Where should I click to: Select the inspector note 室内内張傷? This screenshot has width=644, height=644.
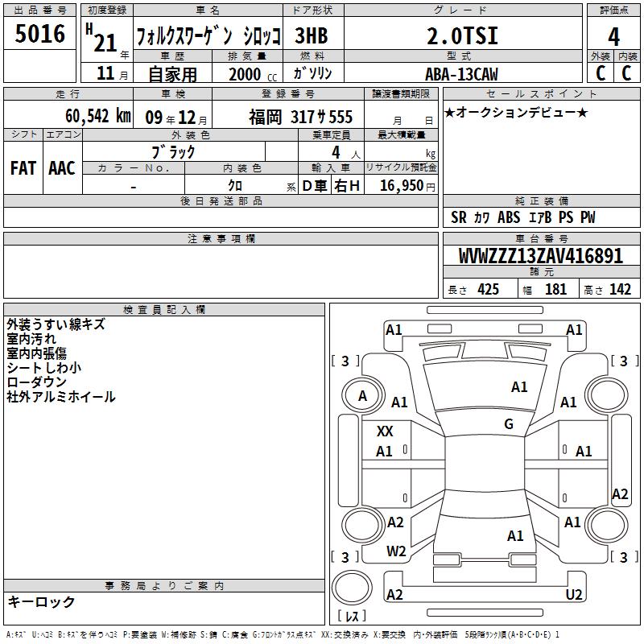click(36, 353)
